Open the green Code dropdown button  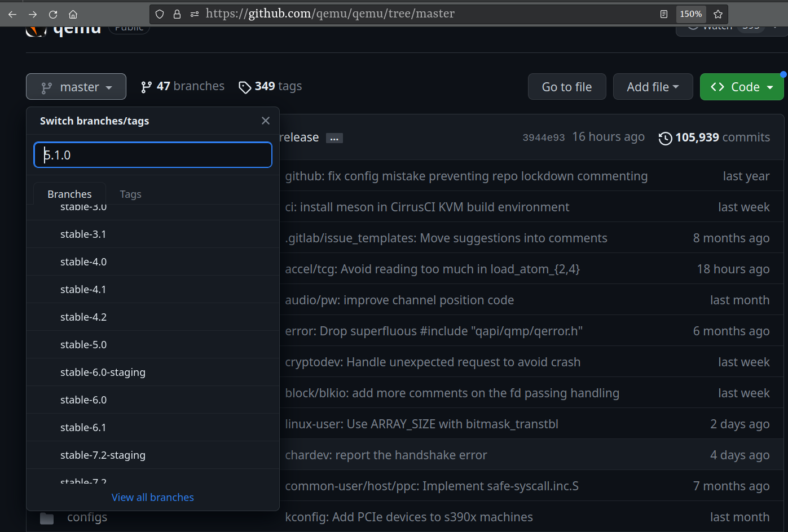tap(742, 87)
